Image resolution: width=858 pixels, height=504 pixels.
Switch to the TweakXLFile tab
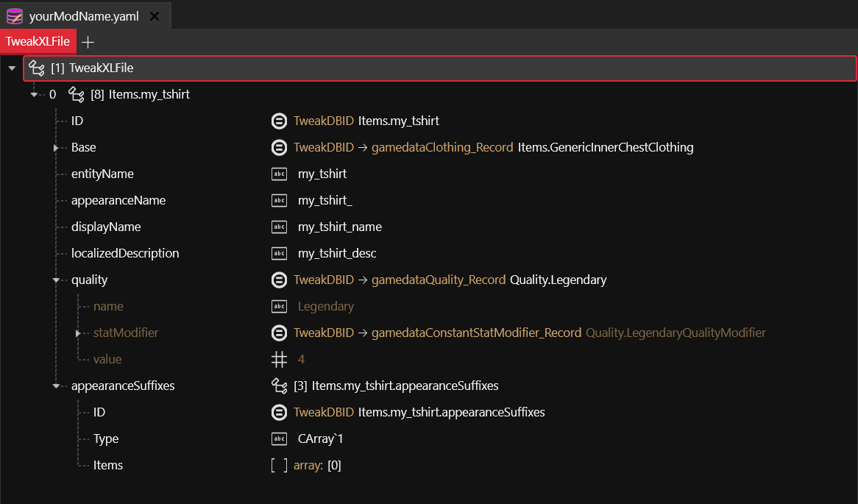(38, 41)
